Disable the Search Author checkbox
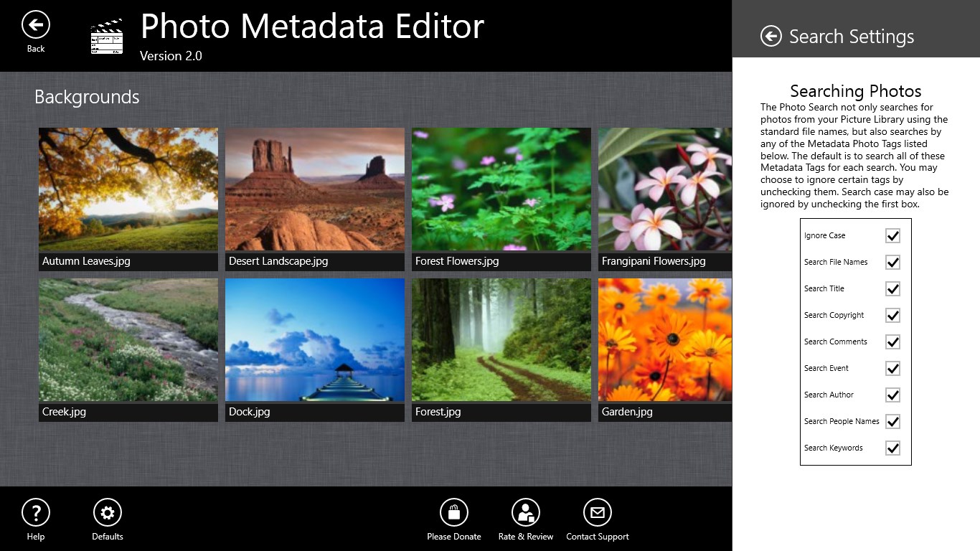 (892, 395)
